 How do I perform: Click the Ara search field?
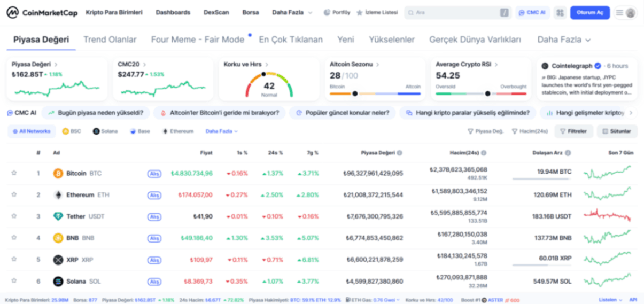(x=452, y=12)
